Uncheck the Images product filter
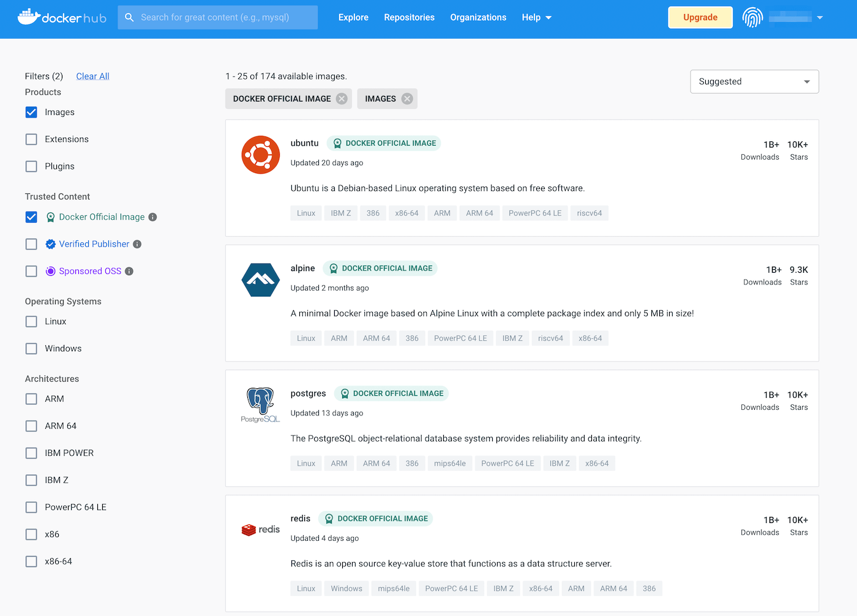The height and width of the screenshot is (616, 857). pyautogui.click(x=31, y=112)
